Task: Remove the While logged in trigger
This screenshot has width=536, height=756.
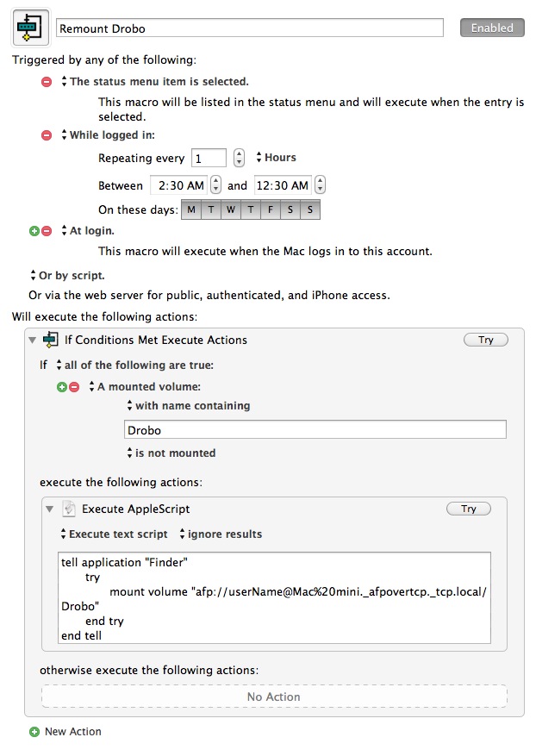Action: click(47, 135)
